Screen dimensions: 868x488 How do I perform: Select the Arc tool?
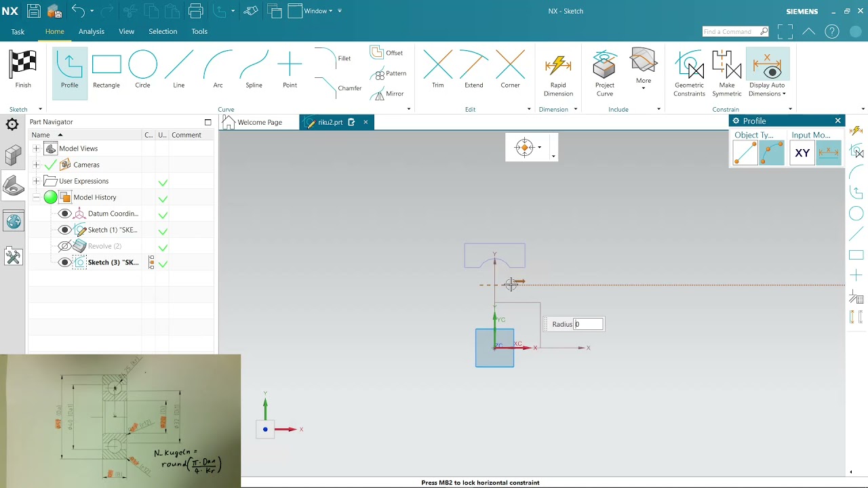tap(218, 70)
